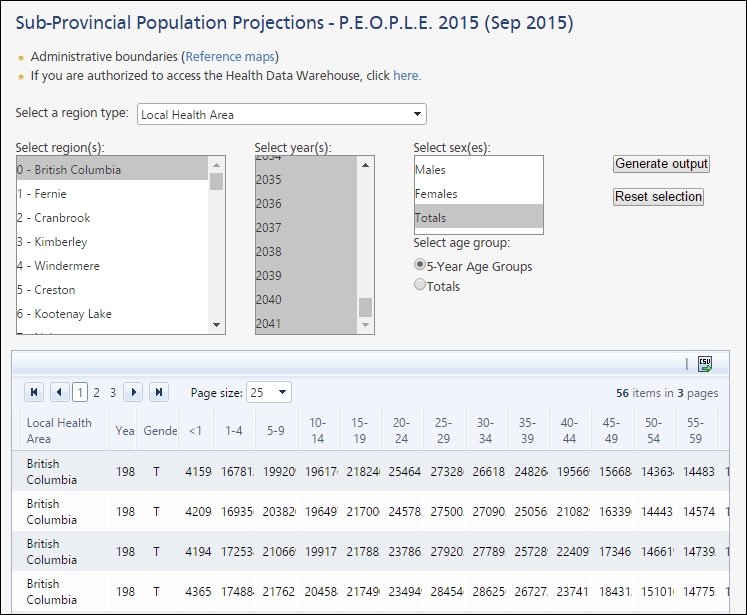Select '5 - Creston' region
Image resolution: width=747 pixels, height=615 pixels.
click(x=112, y=290)
